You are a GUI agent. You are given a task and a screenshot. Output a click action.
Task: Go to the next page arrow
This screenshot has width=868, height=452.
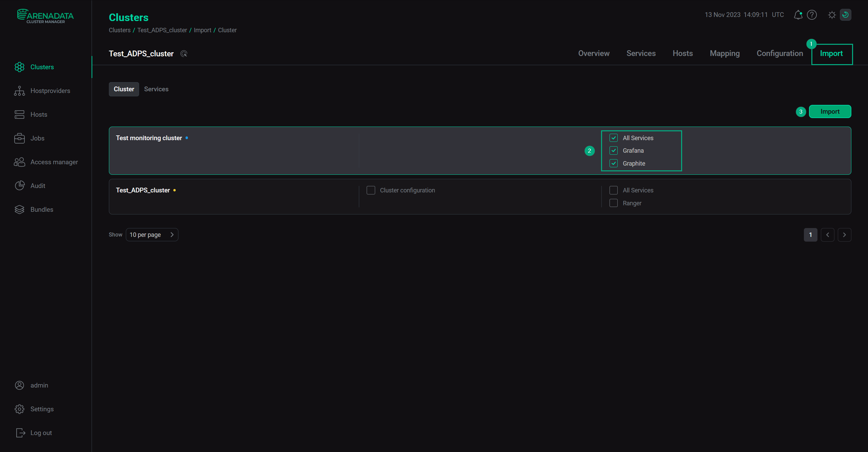[x=844, y=234]
